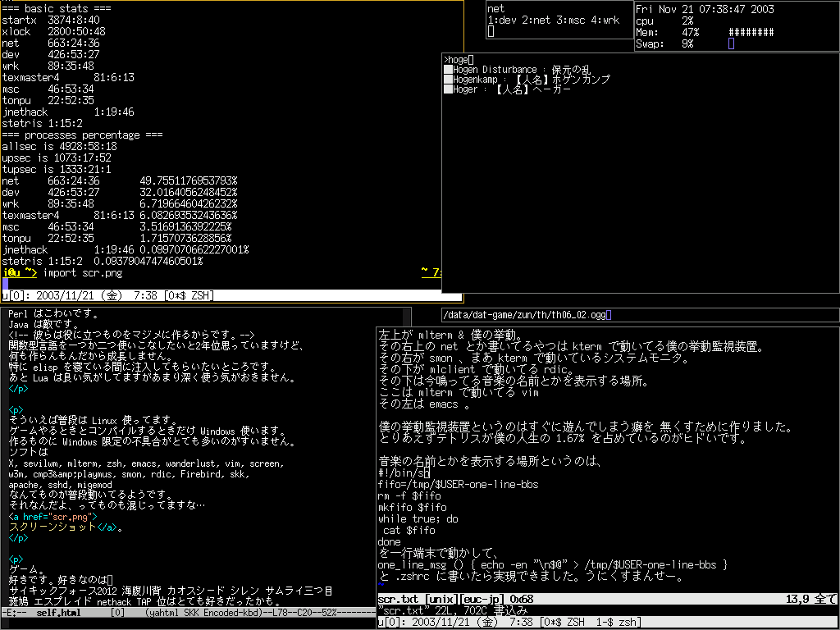Click the '>hoge' search input in rdic
Screen dimensions: 840x630
pyautogui.click(x=459, y=59)
